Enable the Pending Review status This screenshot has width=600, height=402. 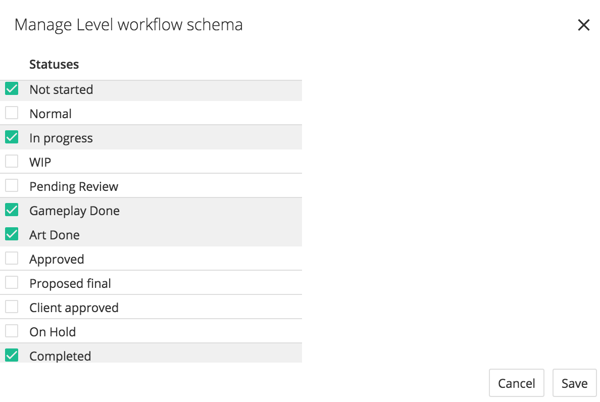click(x=12, y=186)
